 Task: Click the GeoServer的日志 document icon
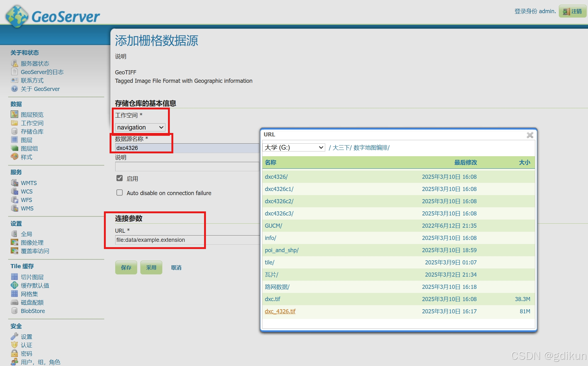14,72
